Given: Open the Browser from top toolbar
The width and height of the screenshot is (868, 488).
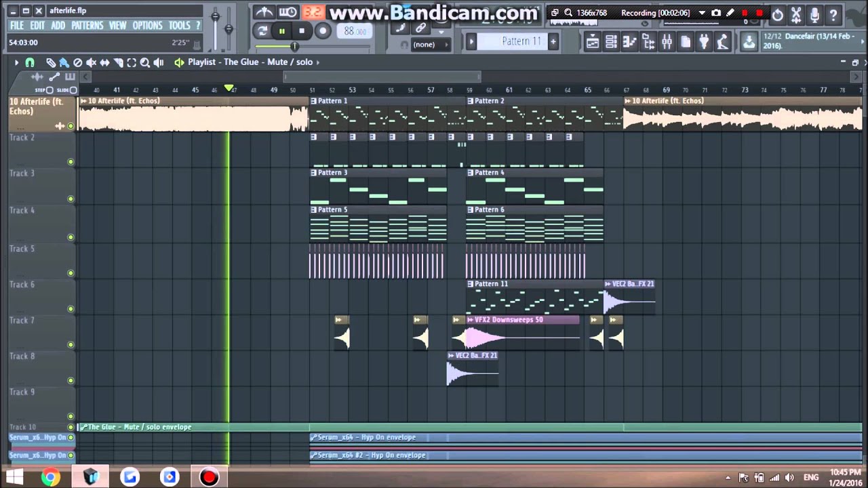Looking at the screenshot, I should point(648,42).
